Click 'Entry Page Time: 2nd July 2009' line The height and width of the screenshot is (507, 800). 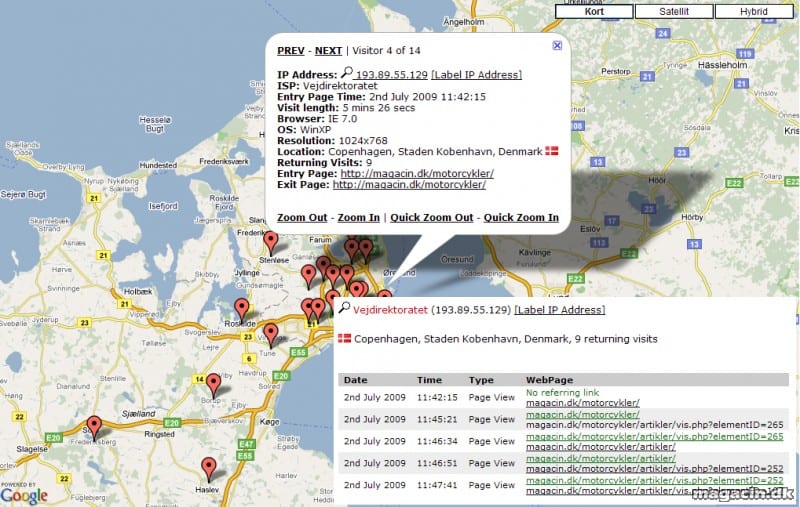[x=382, y=97]
